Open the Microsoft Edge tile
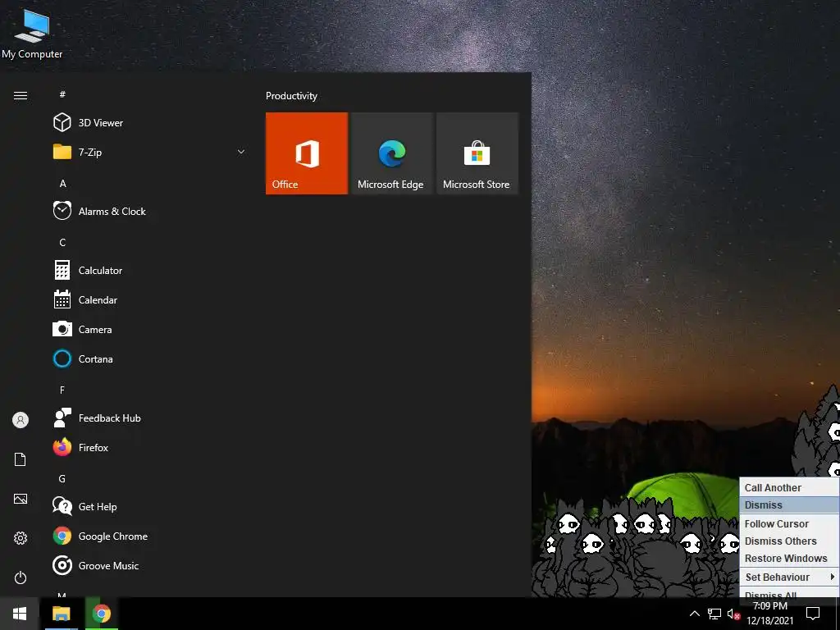840x630 pixels. tap(391, 153)
